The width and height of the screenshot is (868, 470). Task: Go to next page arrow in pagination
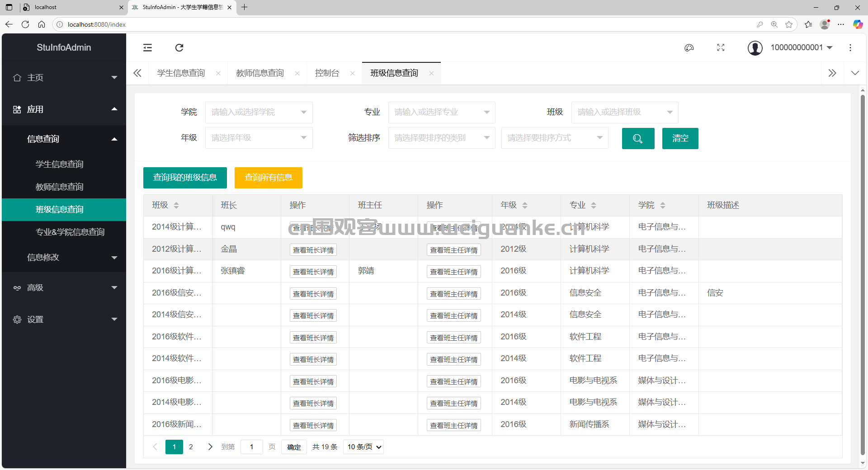pyautogui.click(x=210, y=446)
